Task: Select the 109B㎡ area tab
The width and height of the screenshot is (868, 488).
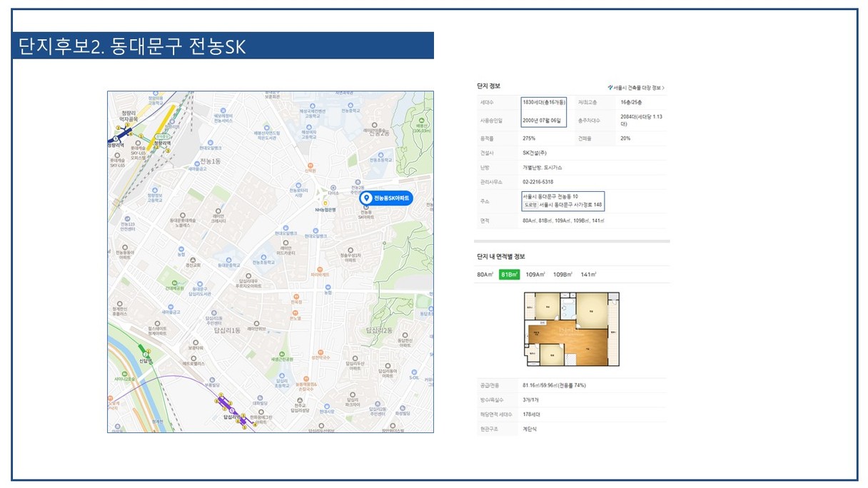Action: [x=563, y=275]
